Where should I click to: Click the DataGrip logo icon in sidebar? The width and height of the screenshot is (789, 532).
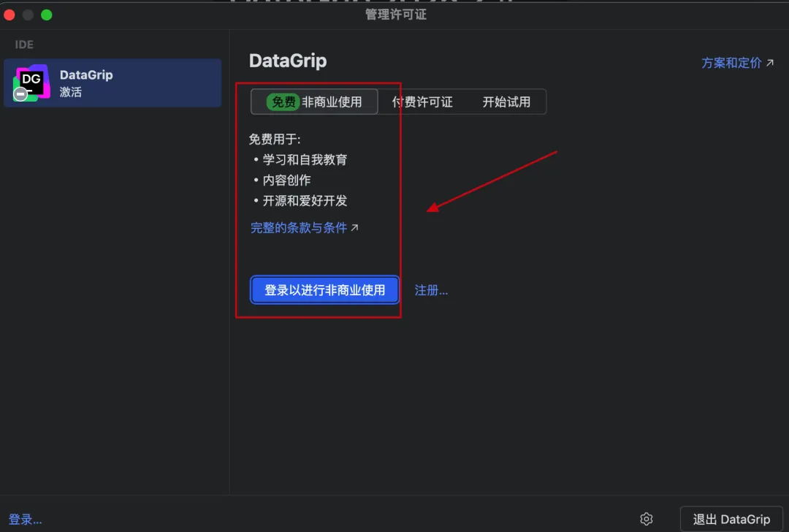31,83
